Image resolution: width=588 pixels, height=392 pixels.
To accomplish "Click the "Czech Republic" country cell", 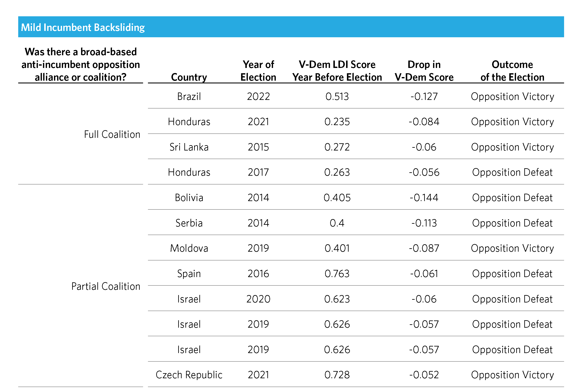I will (x=189, y=375).
